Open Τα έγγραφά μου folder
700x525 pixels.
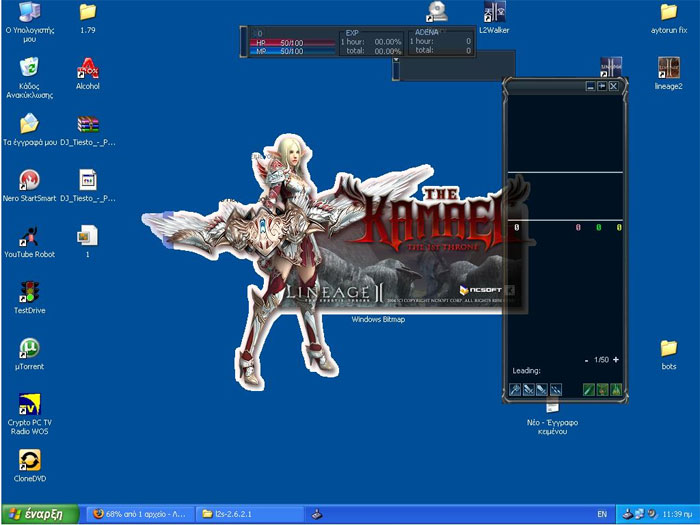click(x=29, y=129)
